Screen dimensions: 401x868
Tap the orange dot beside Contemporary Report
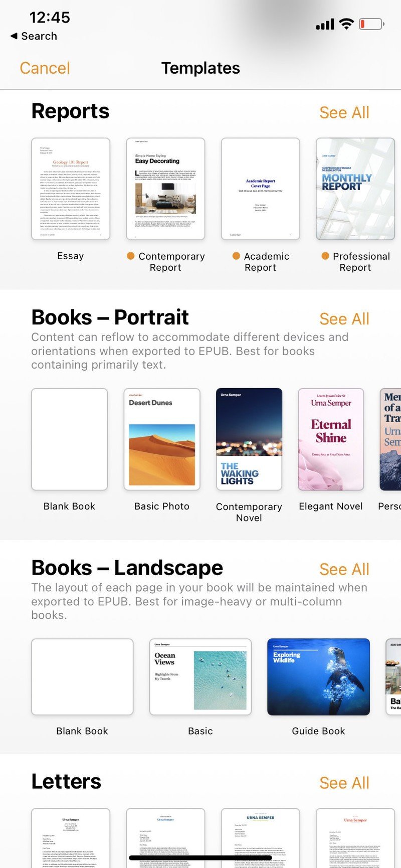point(131,256)
